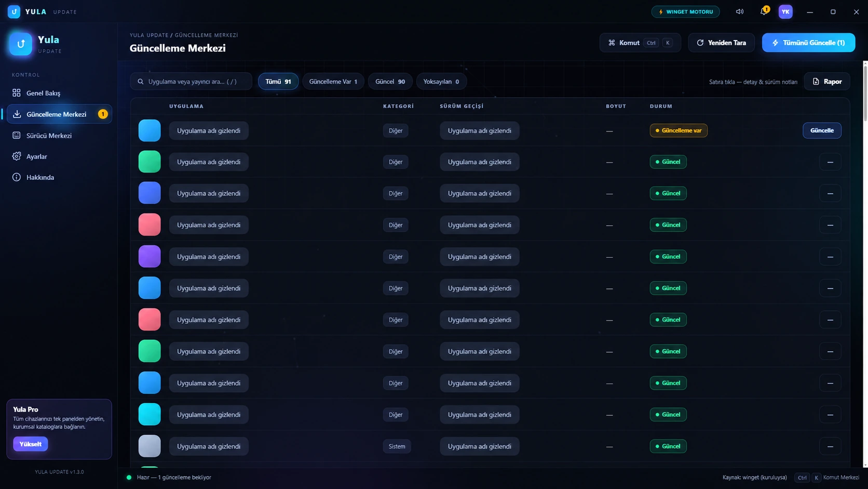Click the badge 1 on Güncelleme Merkezi
Image resolution: width=868 pixels, height=489 pixels.
(x=103, y=114)
